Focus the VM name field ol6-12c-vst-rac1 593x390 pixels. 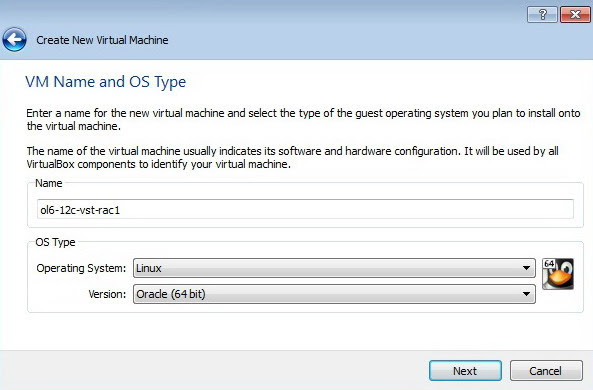(x=305, y=209)
